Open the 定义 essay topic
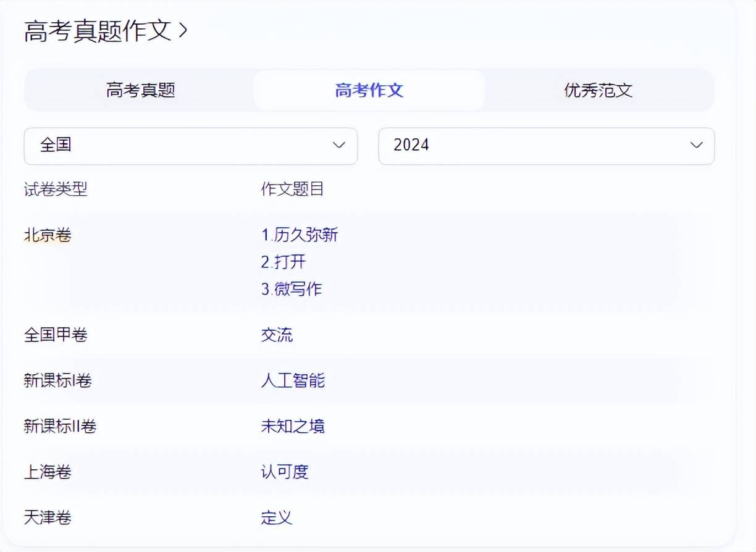 (x=277, y=517)
